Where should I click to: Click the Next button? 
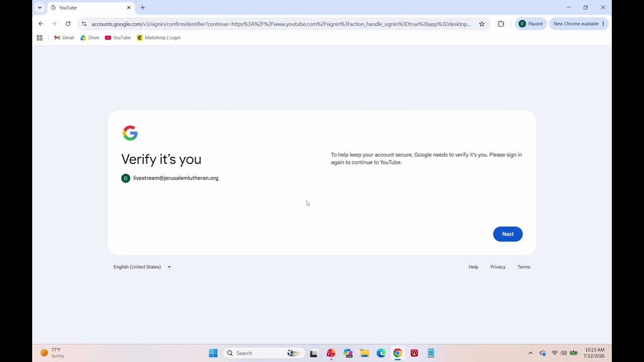508,234
